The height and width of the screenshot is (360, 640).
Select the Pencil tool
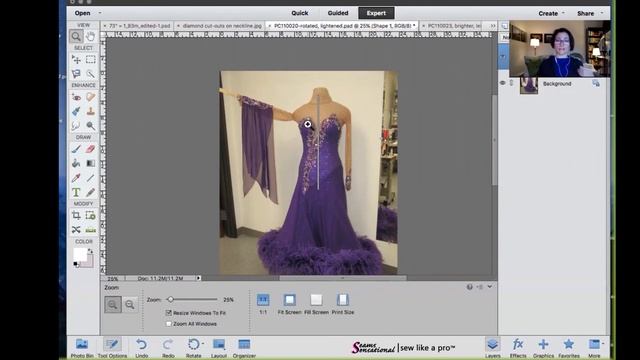tap(91, 192)
